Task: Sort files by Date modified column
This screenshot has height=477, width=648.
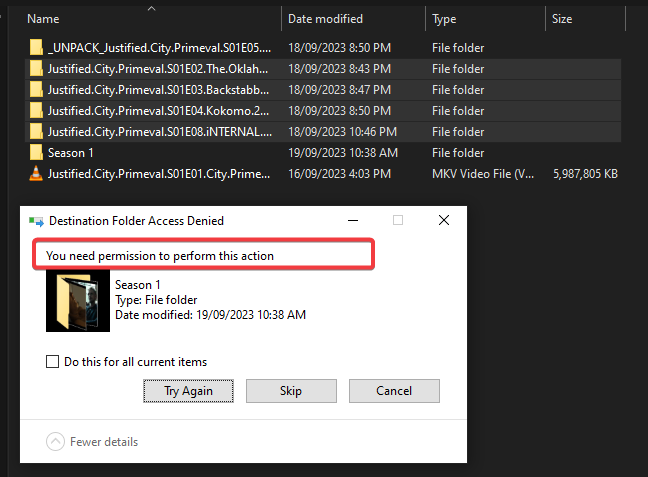Action: (325, 19)
